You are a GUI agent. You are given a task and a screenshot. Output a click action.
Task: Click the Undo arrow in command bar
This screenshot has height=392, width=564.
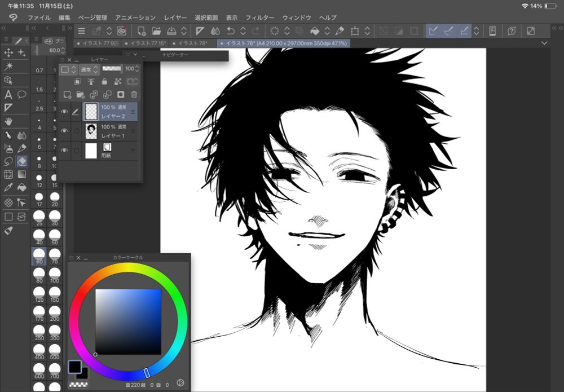231,31
